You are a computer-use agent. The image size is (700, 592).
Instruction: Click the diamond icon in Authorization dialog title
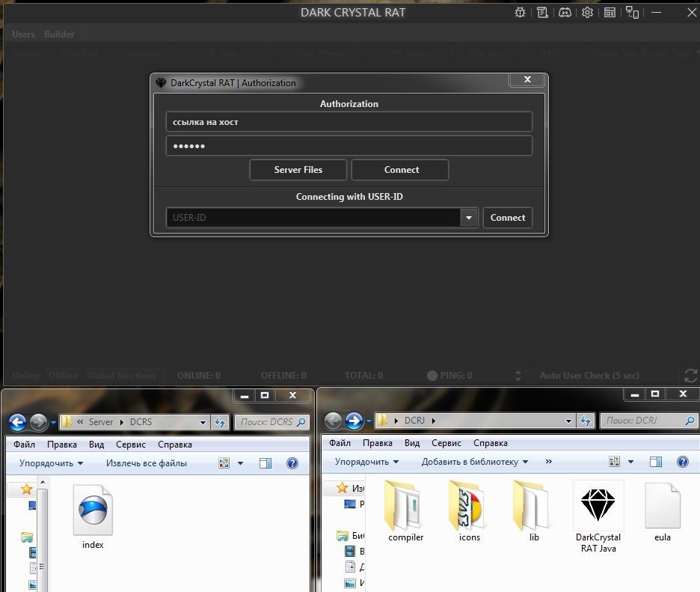[x=161, y=82]
